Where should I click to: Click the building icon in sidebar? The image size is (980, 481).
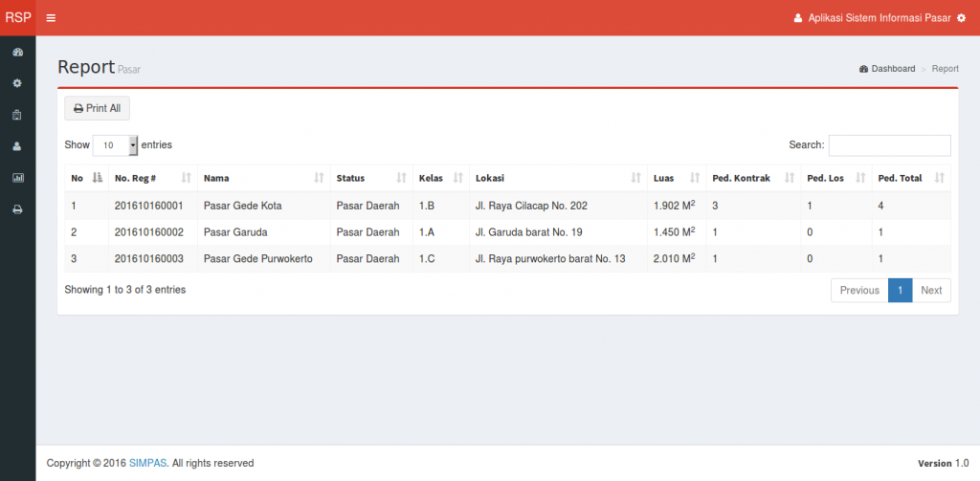(x=17, y=115)
